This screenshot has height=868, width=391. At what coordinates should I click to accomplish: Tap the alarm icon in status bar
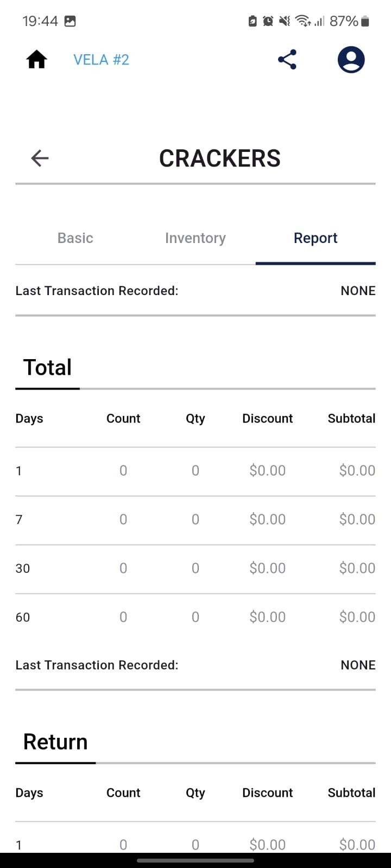coord(268,21)
